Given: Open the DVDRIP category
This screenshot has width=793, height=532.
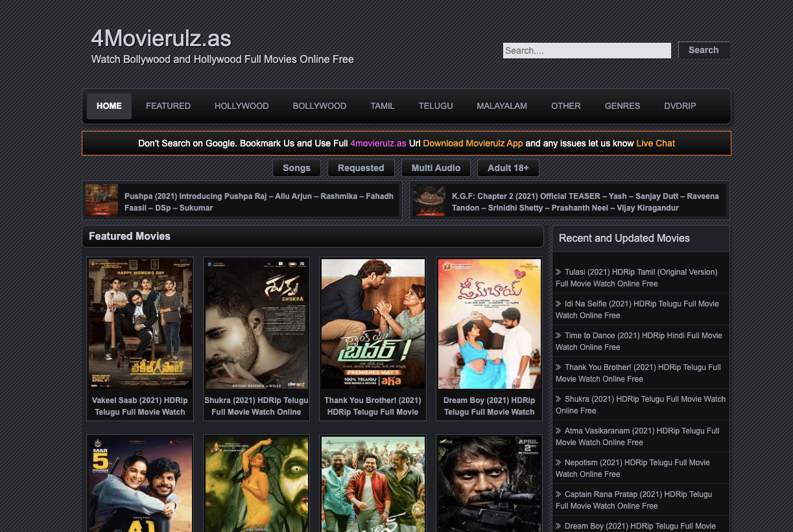Looking at the screenshot, I should pos(680,106).
